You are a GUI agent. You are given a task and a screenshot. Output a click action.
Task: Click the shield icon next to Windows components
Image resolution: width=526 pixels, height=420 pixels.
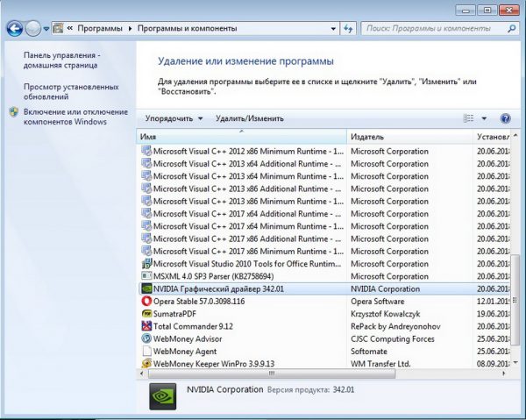pyautogui.click(x=14, y=112)
